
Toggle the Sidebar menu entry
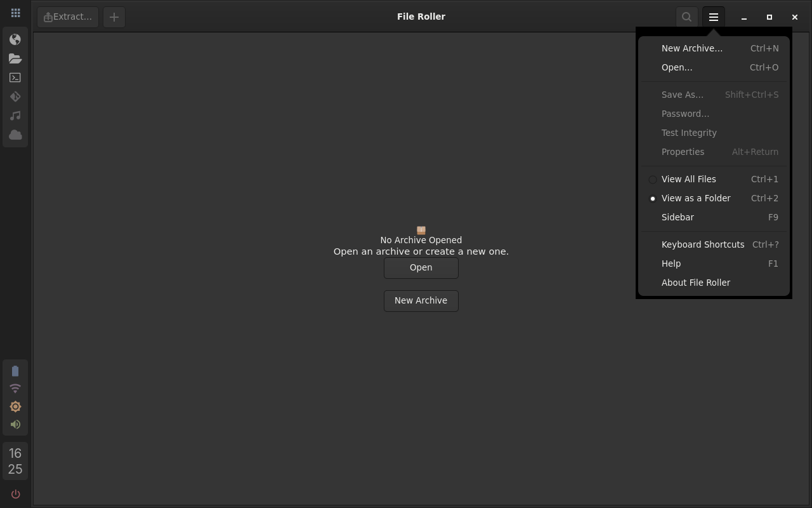pos(714,217)
